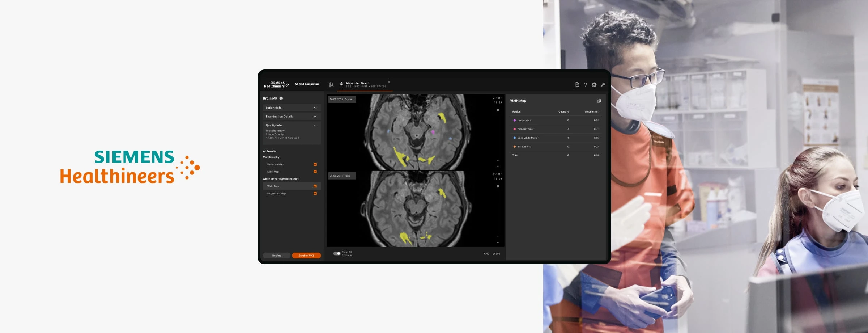Switch the Show All Contours toggle
Viewport: 868px width, 333px height.
tap(337, 253)
